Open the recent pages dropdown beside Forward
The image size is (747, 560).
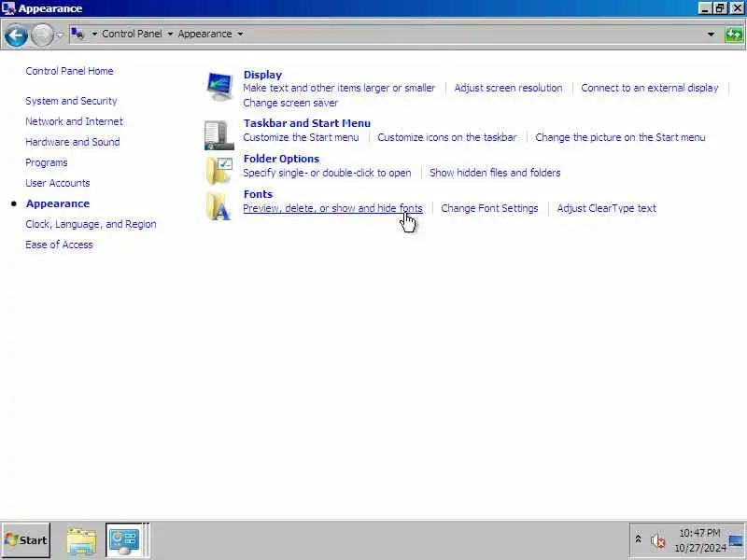(60, 35)
